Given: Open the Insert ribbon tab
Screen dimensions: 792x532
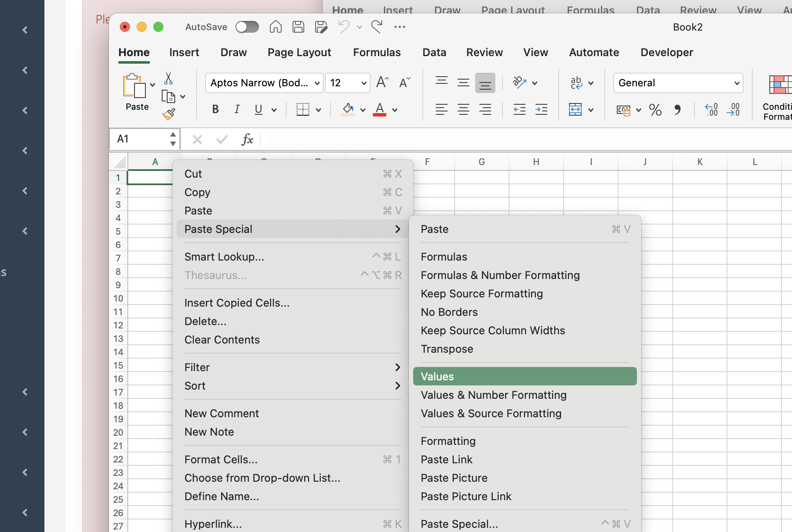Looking at the screenshot, I should (184, 52).
